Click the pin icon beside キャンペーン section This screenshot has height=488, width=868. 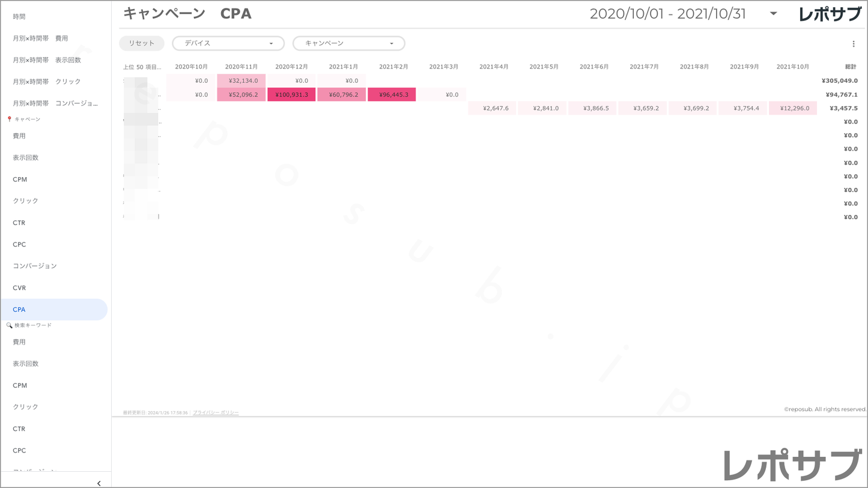(x=9, y=119)
